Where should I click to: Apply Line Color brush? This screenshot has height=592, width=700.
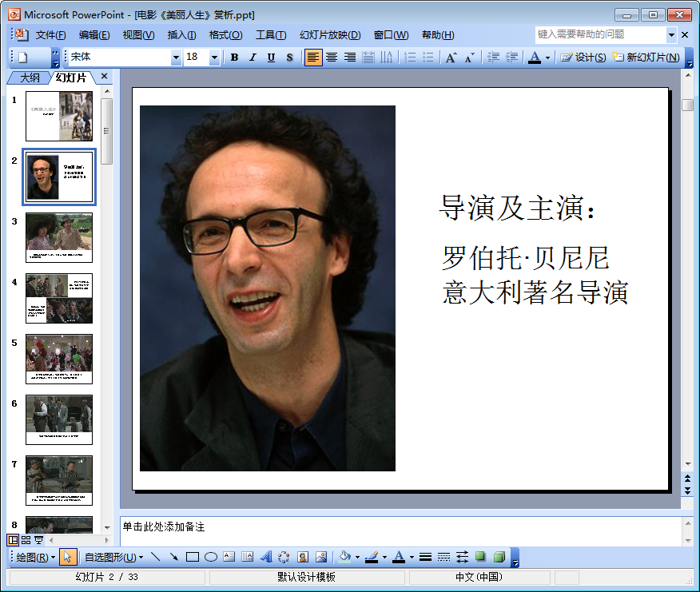pyautogui.click(x=372, y=557)
